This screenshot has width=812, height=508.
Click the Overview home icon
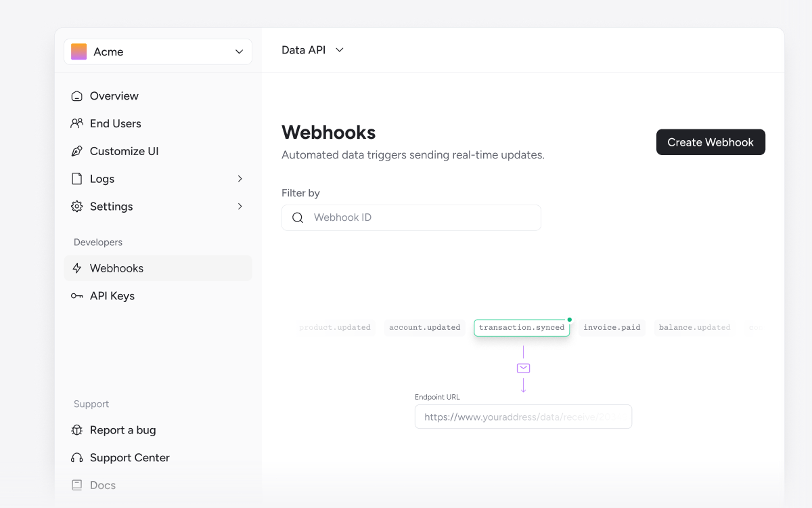(x=77, y=96)
